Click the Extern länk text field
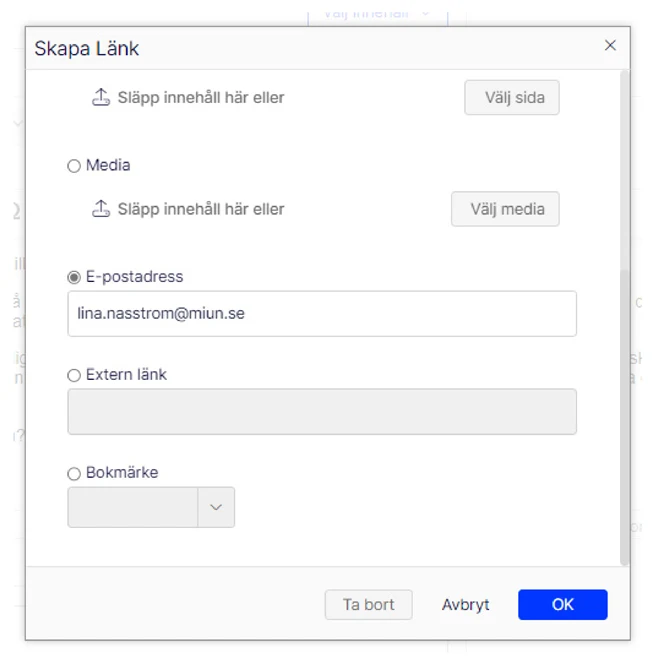The image size is (655, 670). [x=322, y=411]
